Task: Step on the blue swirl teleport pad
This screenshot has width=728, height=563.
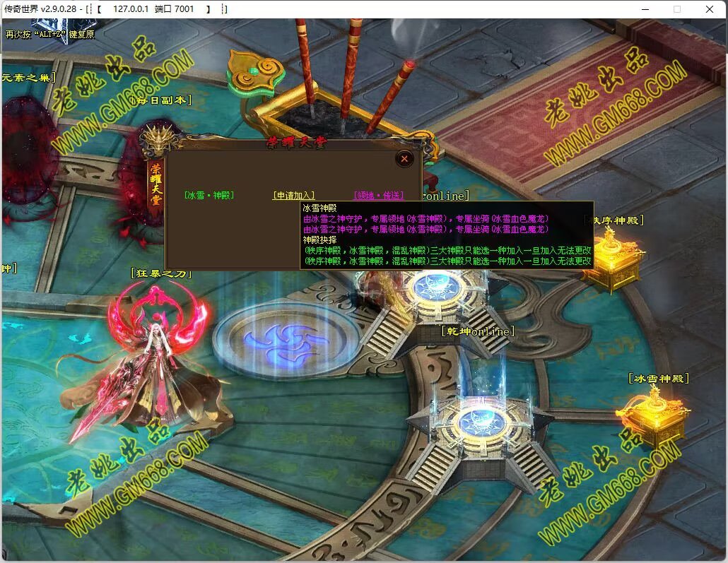Action: 277,338
